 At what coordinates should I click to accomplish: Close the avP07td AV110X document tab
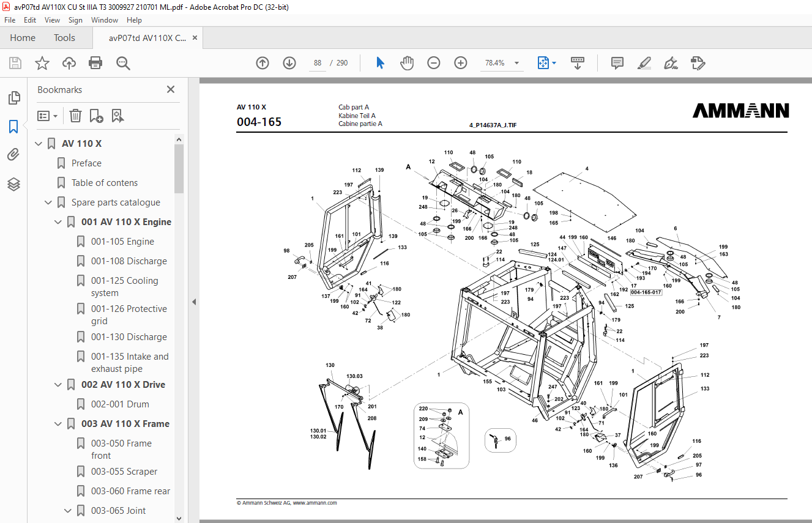195,38
